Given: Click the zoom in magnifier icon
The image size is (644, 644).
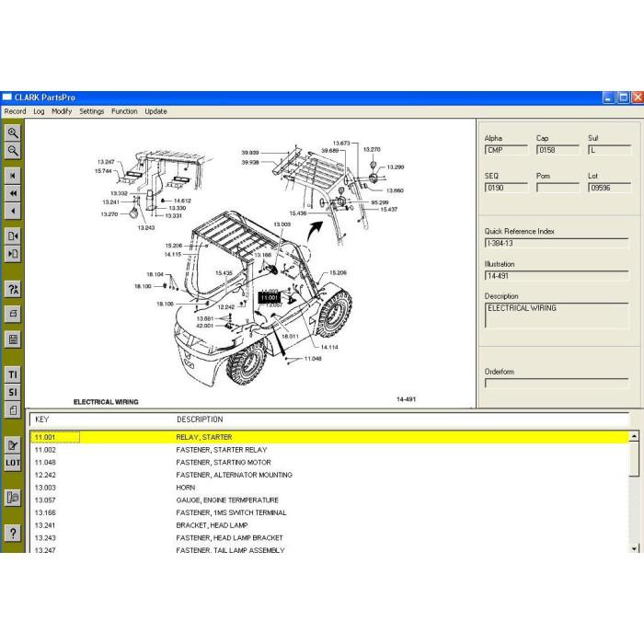Looking at the screenshot, I should point(13,133).
